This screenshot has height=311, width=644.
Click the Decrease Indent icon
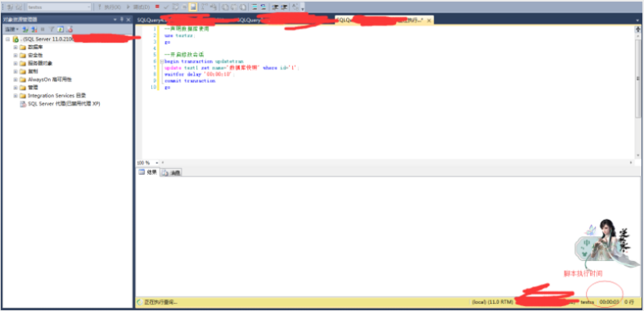coord(275,7)
